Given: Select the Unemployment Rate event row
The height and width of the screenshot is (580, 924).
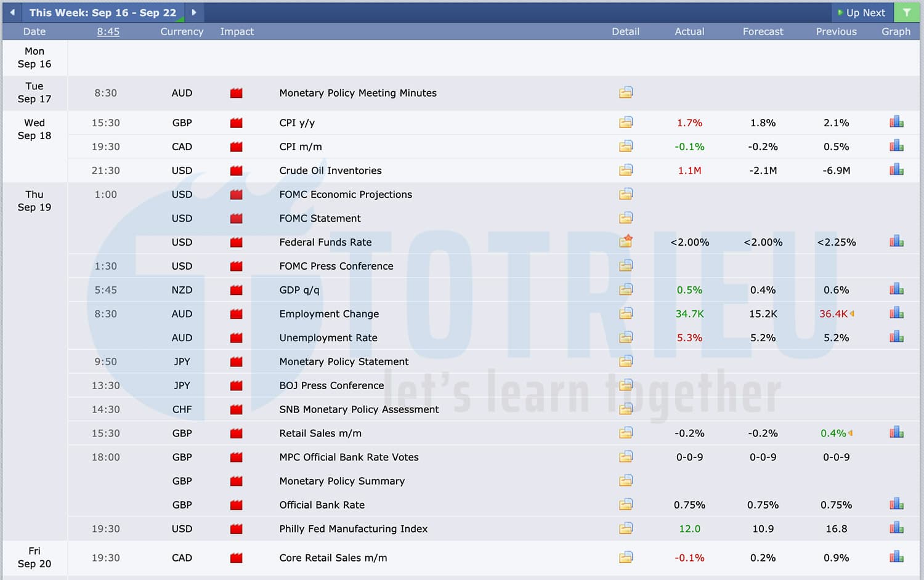Looking at the screenshot, I should (328, 337).
